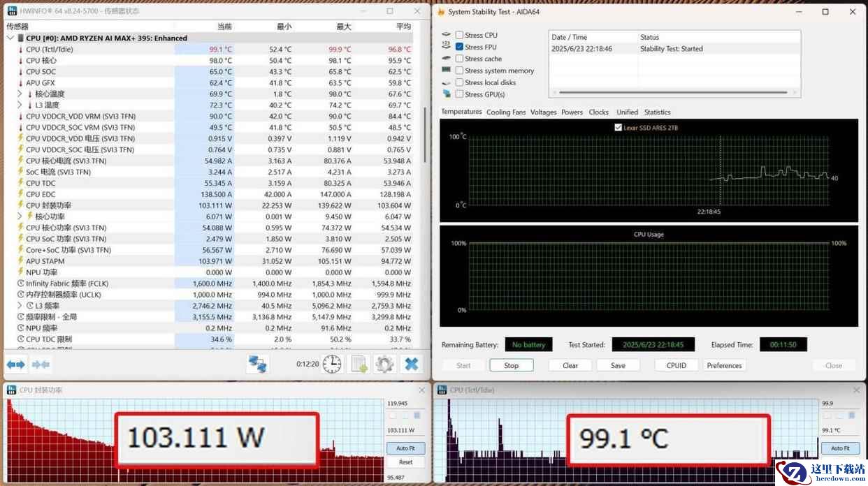Click the Status column header in AIDA64 log
Viewport: 868px width, 486px height.
[649, 37]
